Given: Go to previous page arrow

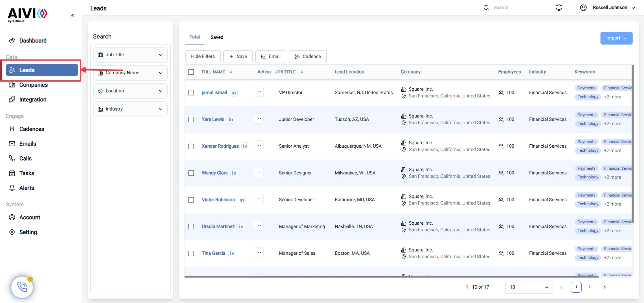Looking at the screenshot, I should [561, 287].
